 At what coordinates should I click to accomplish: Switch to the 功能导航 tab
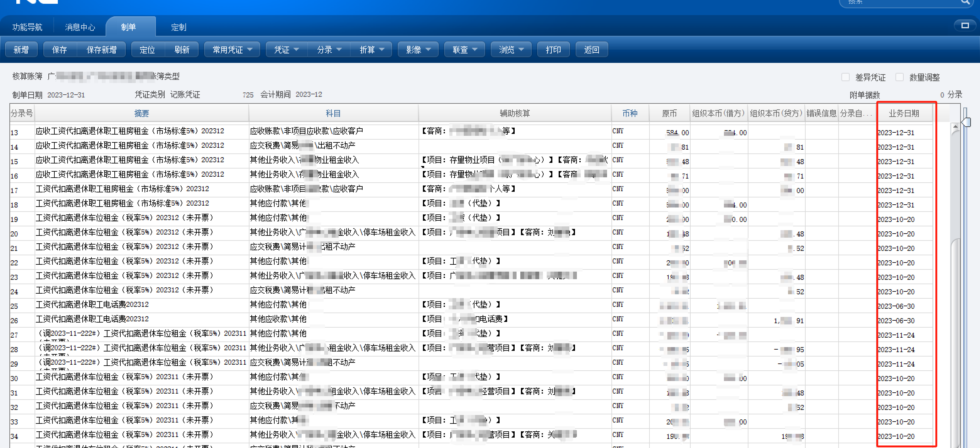pos(27,27)
